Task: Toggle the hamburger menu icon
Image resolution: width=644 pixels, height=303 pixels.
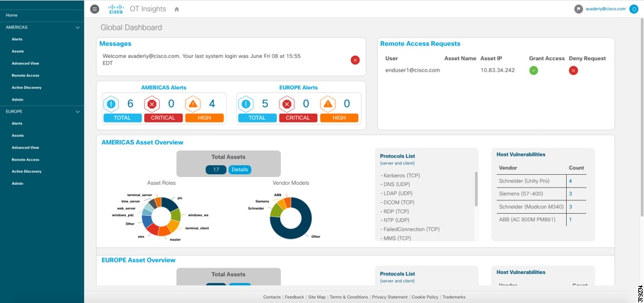Action: pyautogui.click(x=95, y=9)
